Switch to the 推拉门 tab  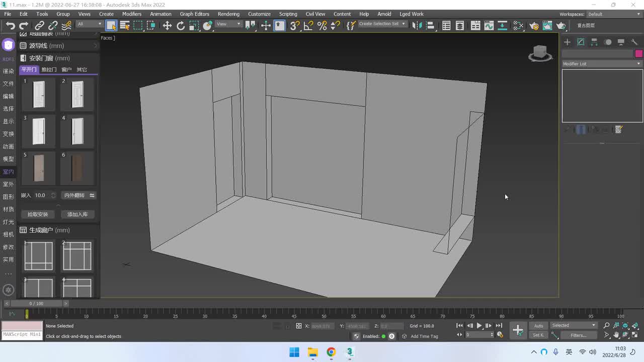point(49,70)
